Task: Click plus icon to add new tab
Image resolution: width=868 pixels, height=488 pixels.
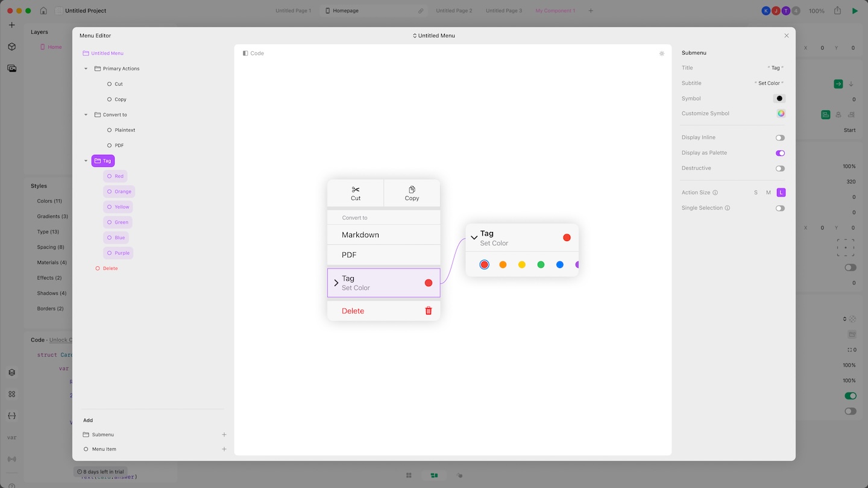Action: (x=591, y=11)
